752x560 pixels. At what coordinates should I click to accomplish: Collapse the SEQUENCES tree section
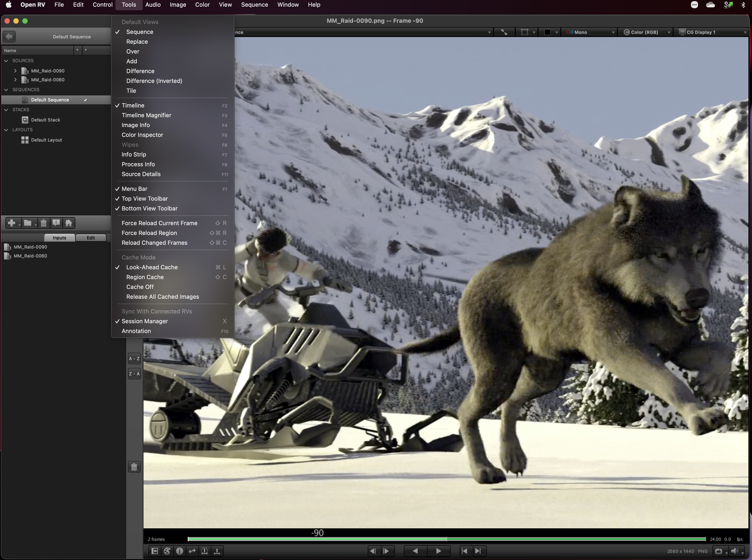click(x=6, y=89)
